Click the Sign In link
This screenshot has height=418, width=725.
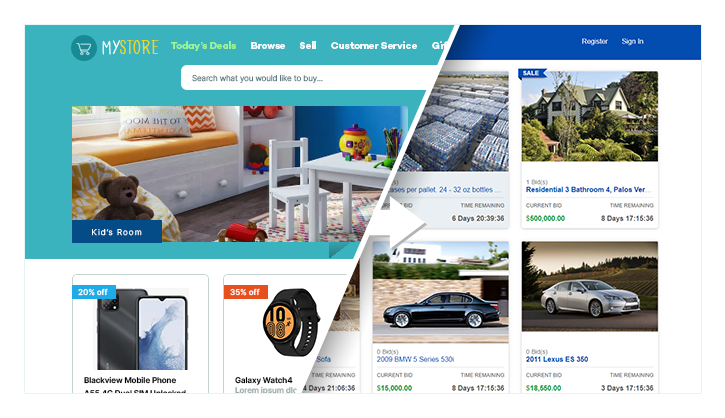pyautogui.click(x=632, y=41)
